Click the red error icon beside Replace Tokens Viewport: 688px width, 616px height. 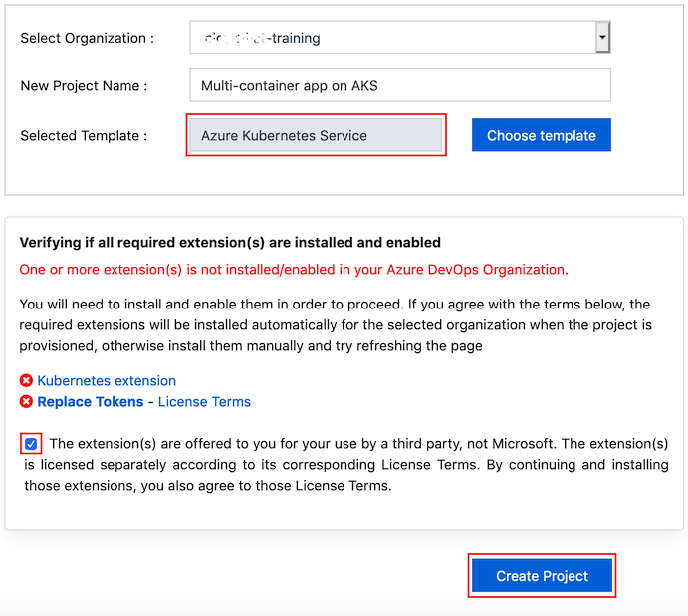pos(26,401)
